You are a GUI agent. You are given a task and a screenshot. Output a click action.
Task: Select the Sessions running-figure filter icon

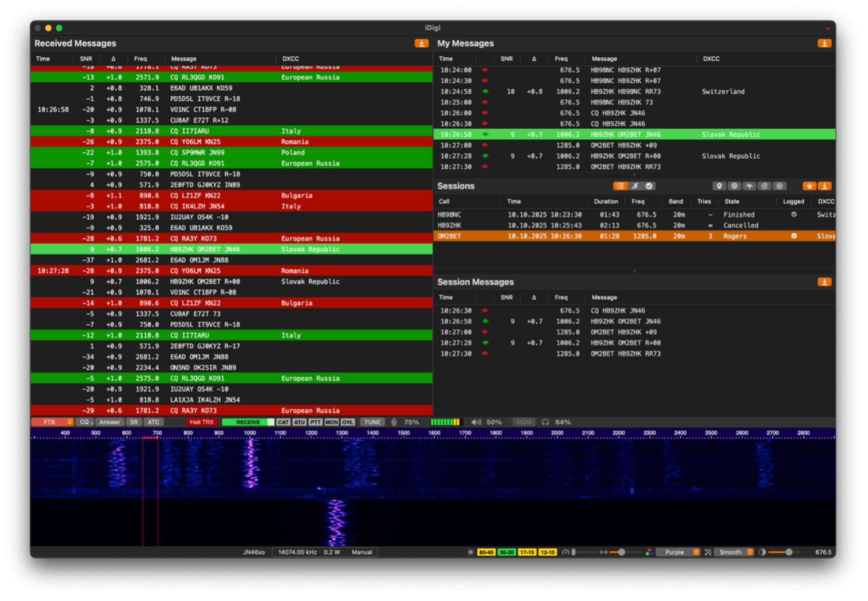(x=635, y=186)
